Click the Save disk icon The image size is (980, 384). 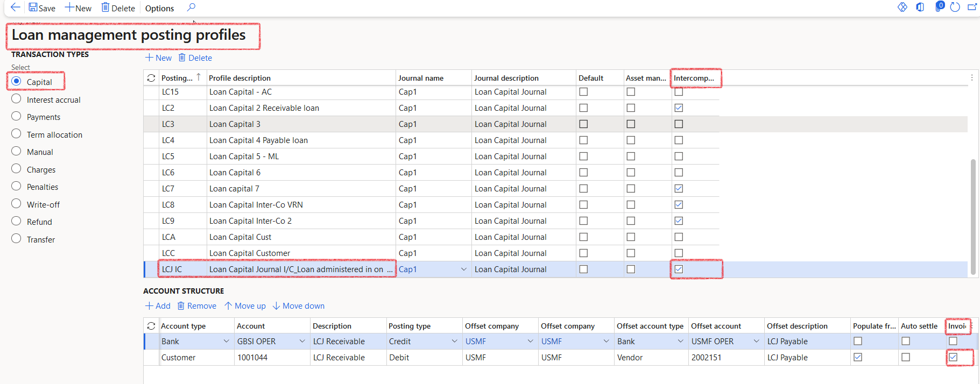tap(33, 8)
